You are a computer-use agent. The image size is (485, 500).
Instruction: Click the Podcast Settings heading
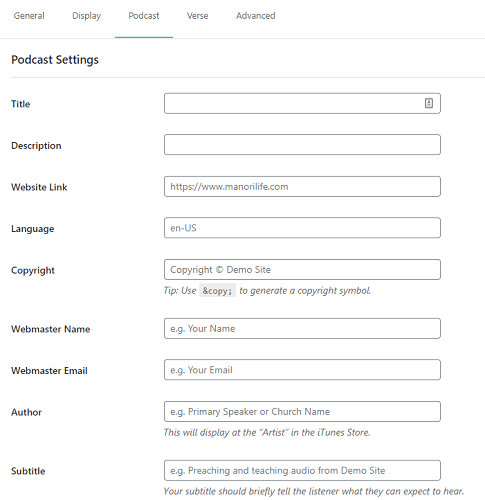pos(55,60)
